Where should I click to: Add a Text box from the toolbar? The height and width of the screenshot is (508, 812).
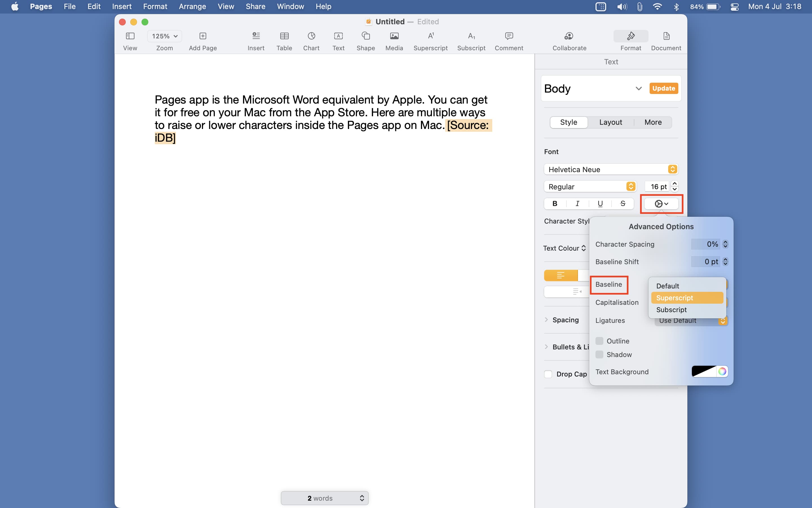pos(338,36)
